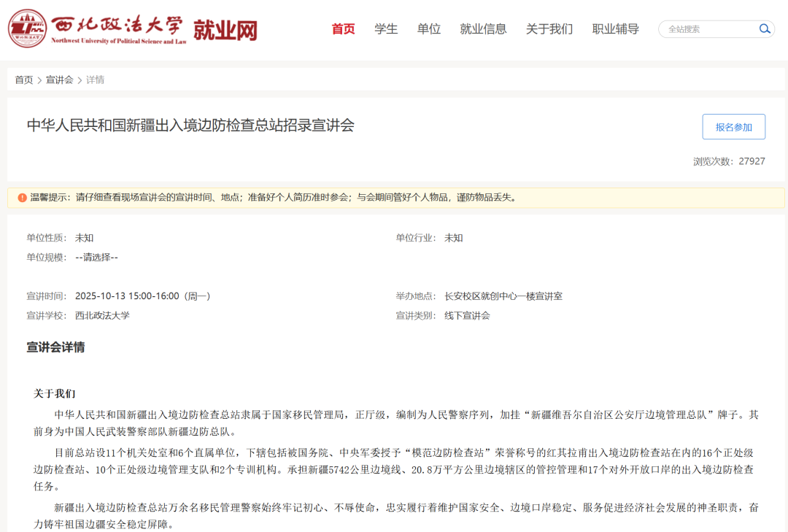Viewport: 788px width, 532px height.
Task: Click the 西北政法大学 calligraphy wordmark
Action: point(118,26)
